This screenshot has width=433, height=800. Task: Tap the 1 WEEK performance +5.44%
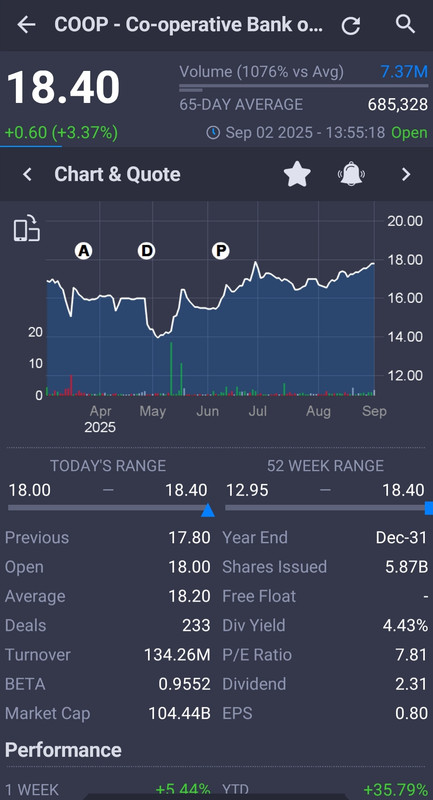tap(183, 790)
